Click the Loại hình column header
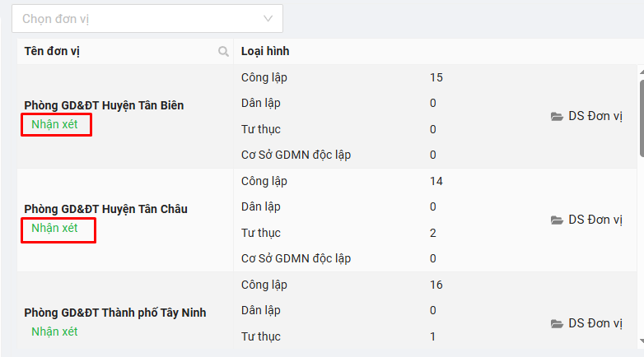Viewport: 644px width, 357px height. point(265,52)
